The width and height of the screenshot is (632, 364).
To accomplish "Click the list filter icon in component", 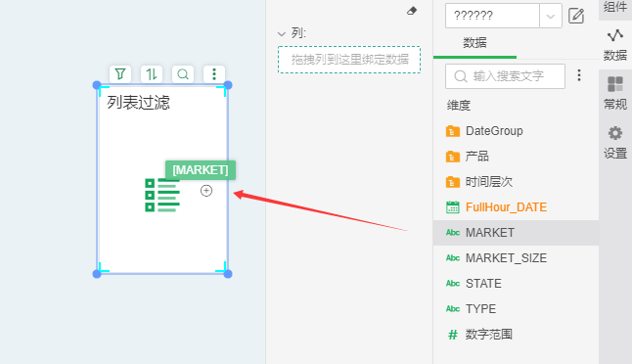I will [162, 196].
